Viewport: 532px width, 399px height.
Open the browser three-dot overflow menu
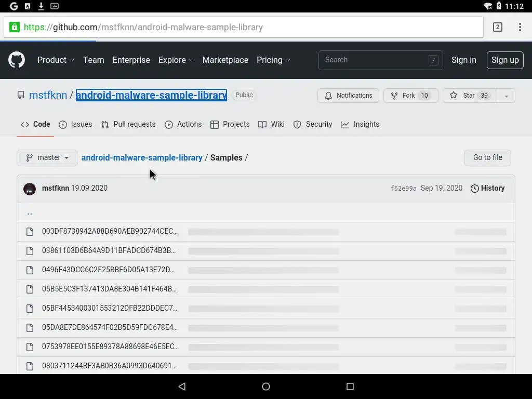coord(520,27)
